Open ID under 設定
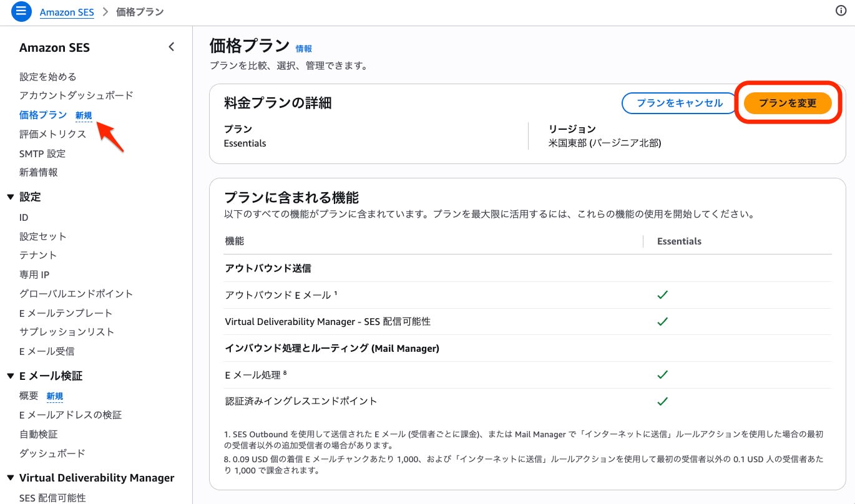The height and width of the screenshot is (504, 855). tap(24, 218)
